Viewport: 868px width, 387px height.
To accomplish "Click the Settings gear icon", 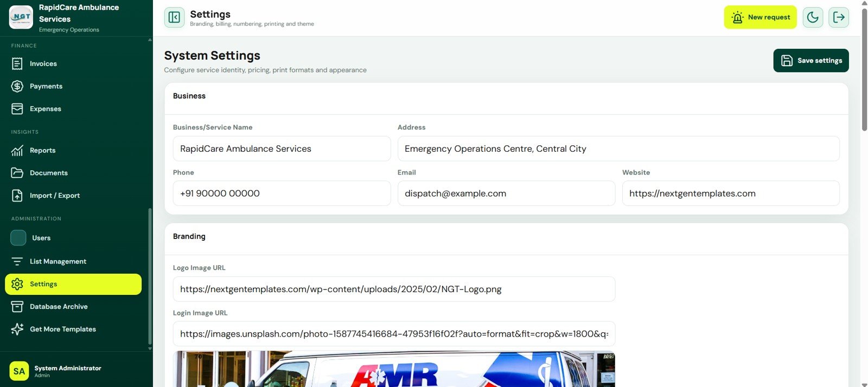I will tap(17, 284).
